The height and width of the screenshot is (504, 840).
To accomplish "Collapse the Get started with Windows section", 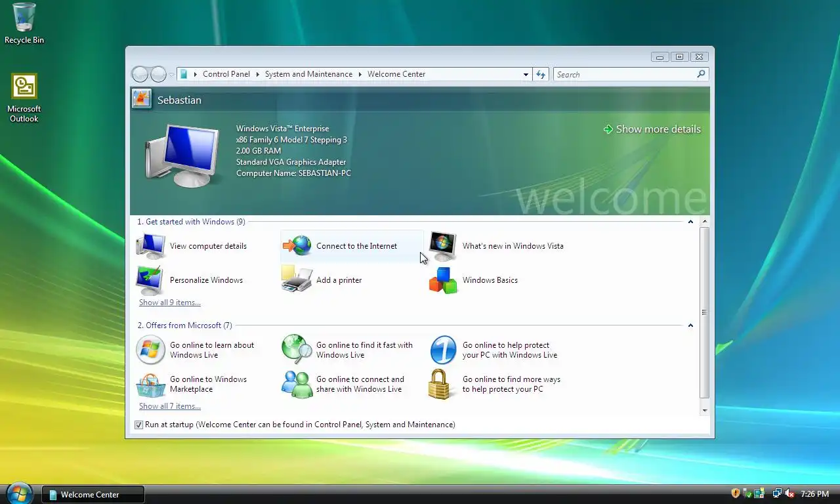I will pos(690,222).
